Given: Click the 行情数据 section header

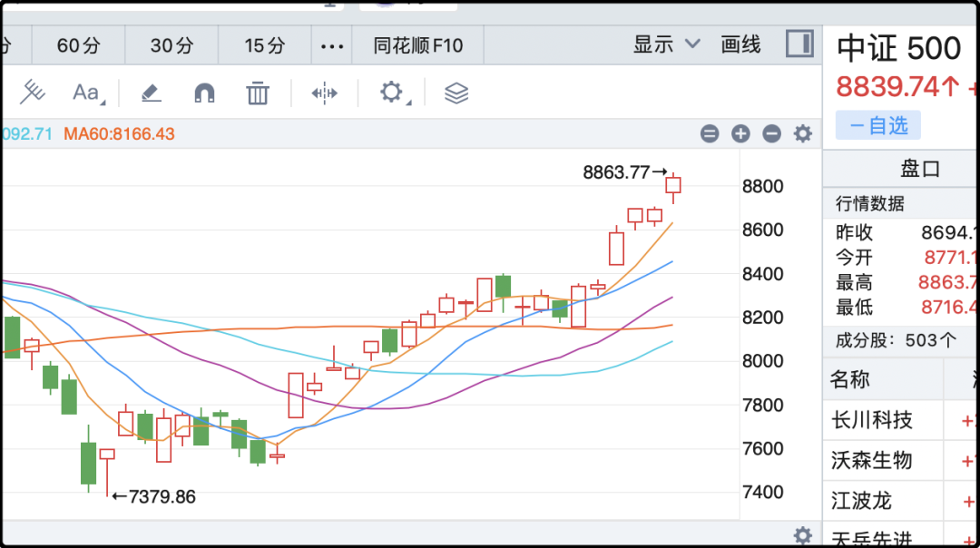Looking at the screenshot, I should [x=870, y=204].
